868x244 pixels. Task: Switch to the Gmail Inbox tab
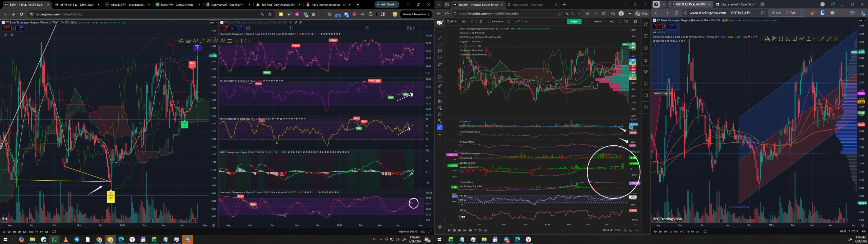[125, 5]
